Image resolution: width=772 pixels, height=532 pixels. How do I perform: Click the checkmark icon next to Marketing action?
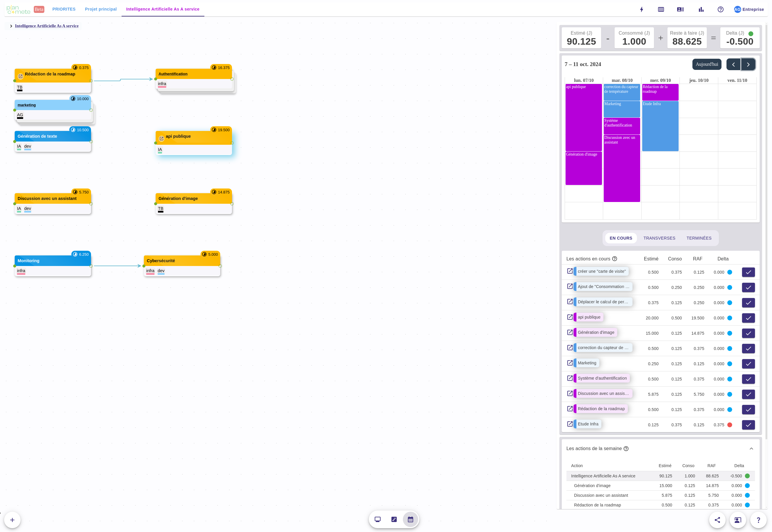click(750, 363)
